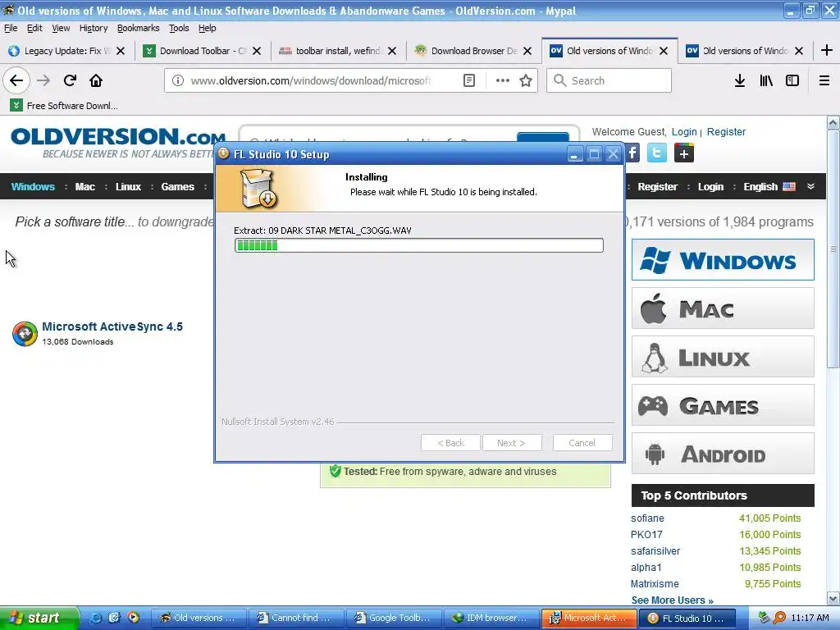
Task: Select the Mac platform banner
Action: pyautogui.click(x=723, y=308)
